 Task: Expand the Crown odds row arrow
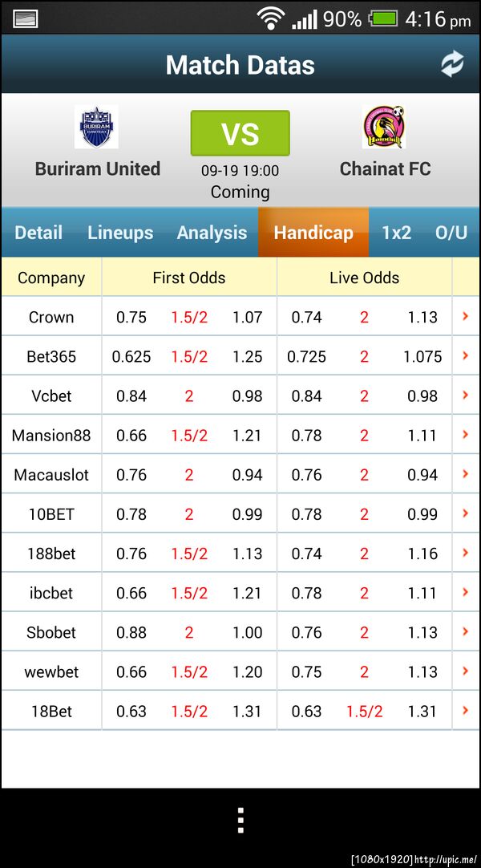[x=465, y=317]
